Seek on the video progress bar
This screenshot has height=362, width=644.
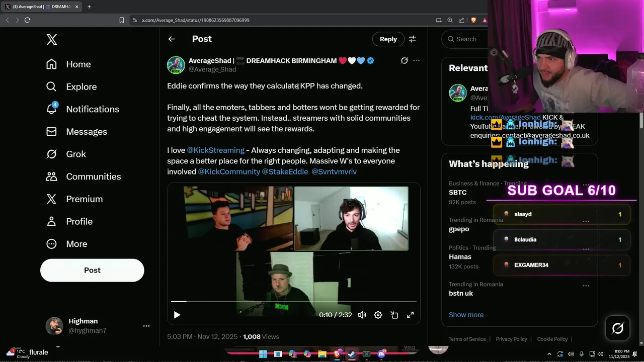[x=294, y=301]
